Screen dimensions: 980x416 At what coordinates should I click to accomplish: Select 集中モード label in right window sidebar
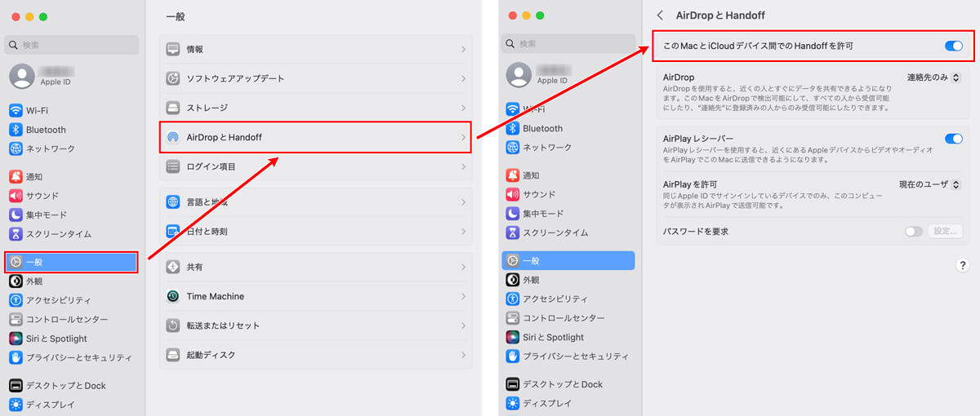pyautogui.click(x=543, y=214)
